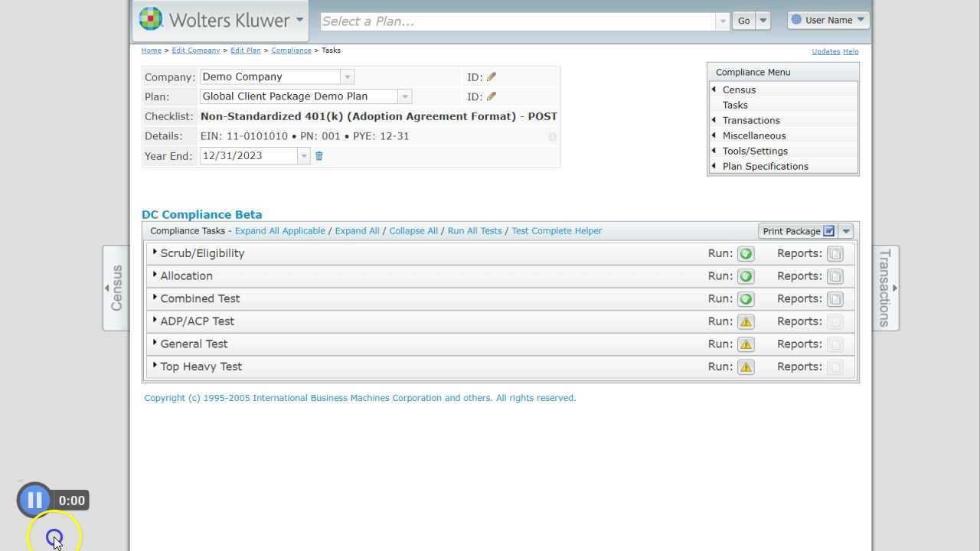This screenshot has height=551, width=980.
Task: Click the warning Run icon for General Test
Action: point(746,344)
